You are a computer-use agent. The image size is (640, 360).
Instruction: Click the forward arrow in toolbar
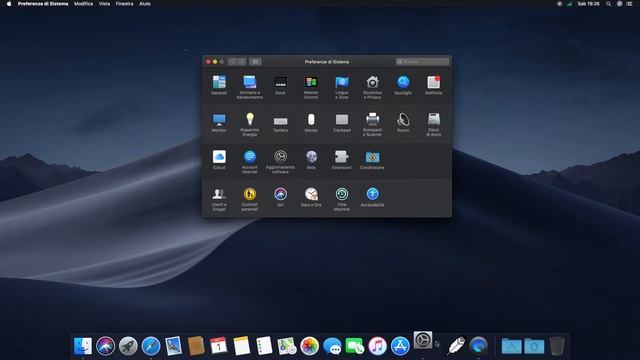[x=242, y=62]
